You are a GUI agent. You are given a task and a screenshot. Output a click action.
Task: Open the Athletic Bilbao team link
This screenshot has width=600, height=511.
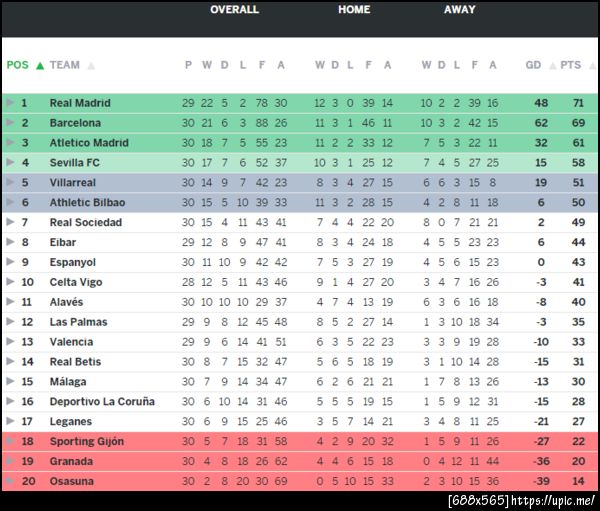coord(87,203)
